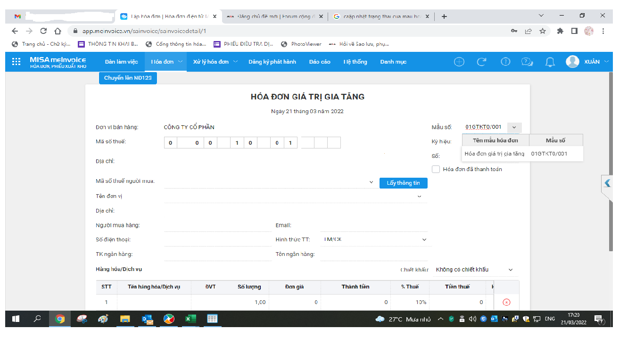Screen dimensions: 644x362
Task: Click the quick-add plus circle icon
Action: pyautogui.click(x=459, y=62)
